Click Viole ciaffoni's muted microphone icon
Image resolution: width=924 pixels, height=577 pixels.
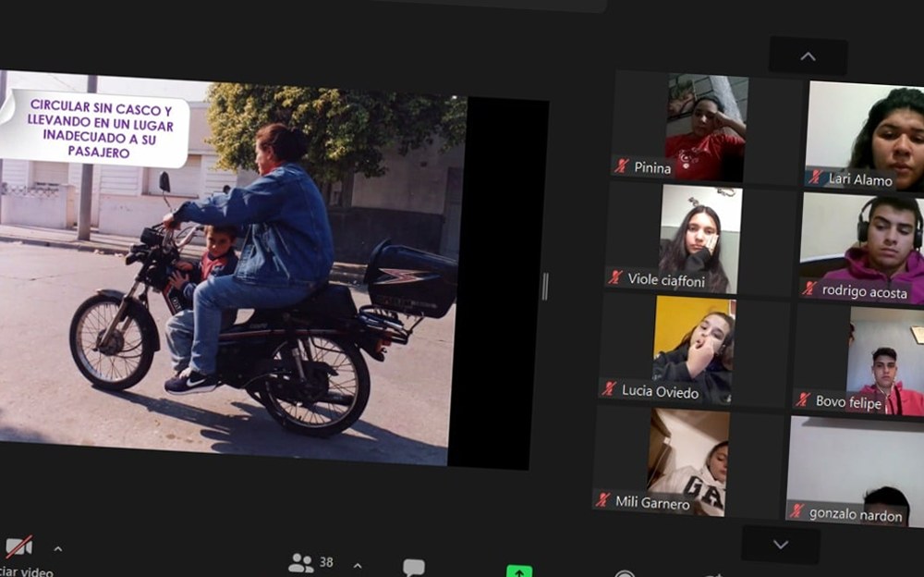point(615,277)
